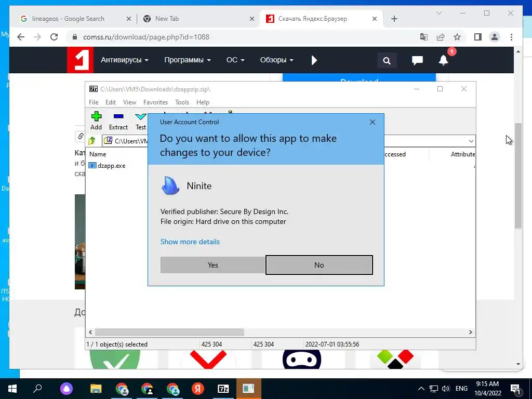532x399 pixels.
Task: Open the Alice assistant taskbar icon
Action: 66,389
